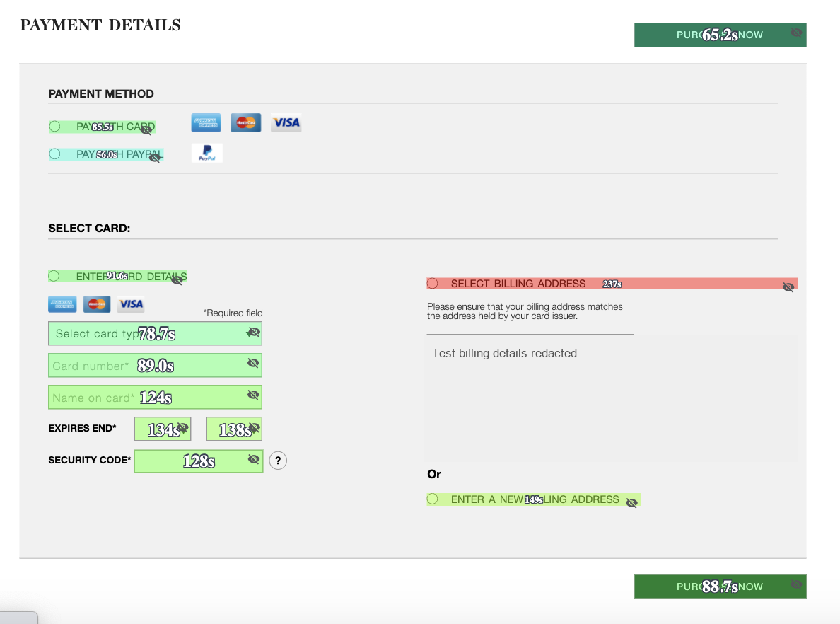Toggle the eye icon in Security Code field

(x=254, y=459)
